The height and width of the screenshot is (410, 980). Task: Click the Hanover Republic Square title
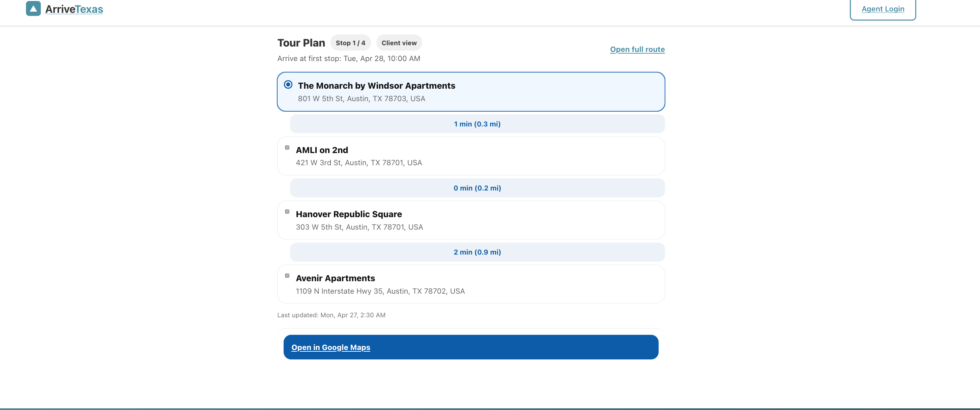coord(349,214)
